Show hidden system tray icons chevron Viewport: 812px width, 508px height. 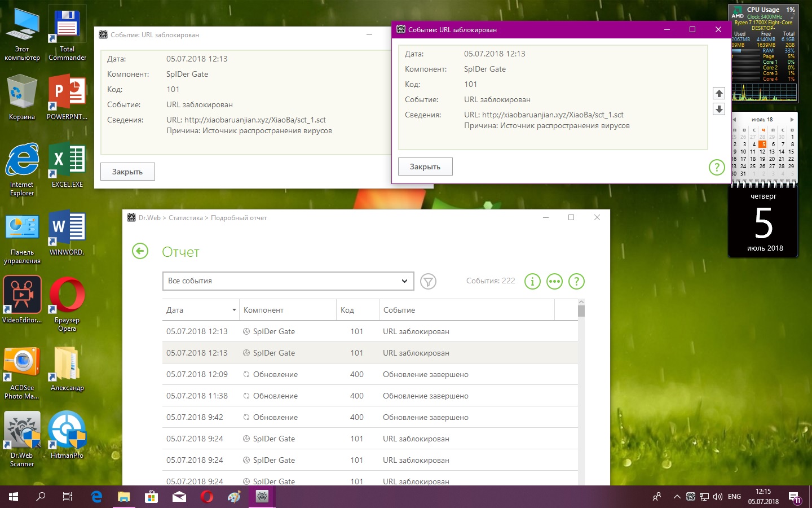coord(677,497)
